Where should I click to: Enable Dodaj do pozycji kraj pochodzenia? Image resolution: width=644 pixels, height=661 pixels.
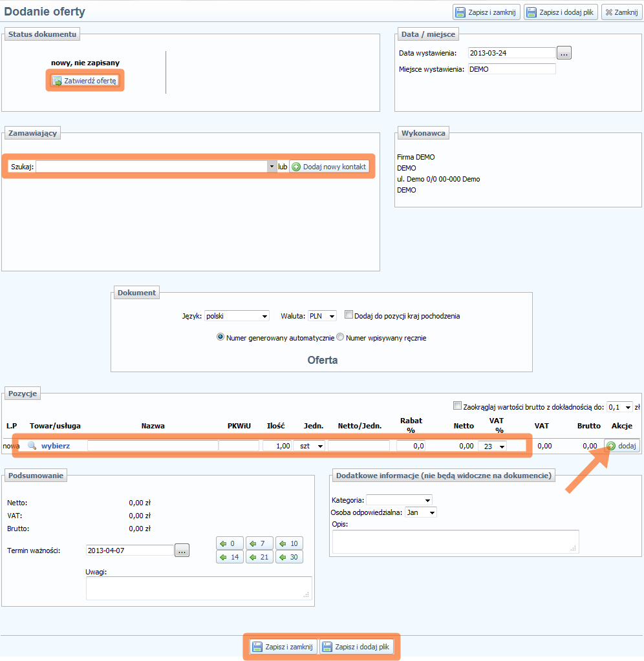coord(349,315)
